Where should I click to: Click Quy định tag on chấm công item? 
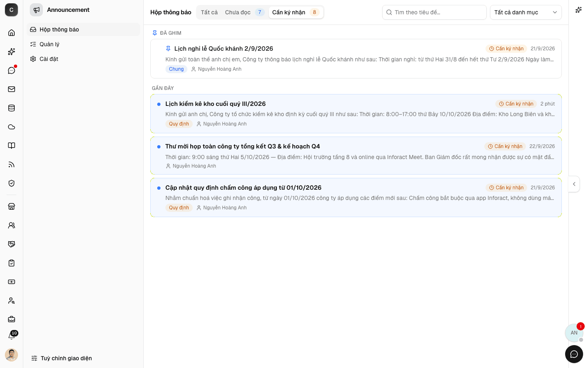coord(179,208)
